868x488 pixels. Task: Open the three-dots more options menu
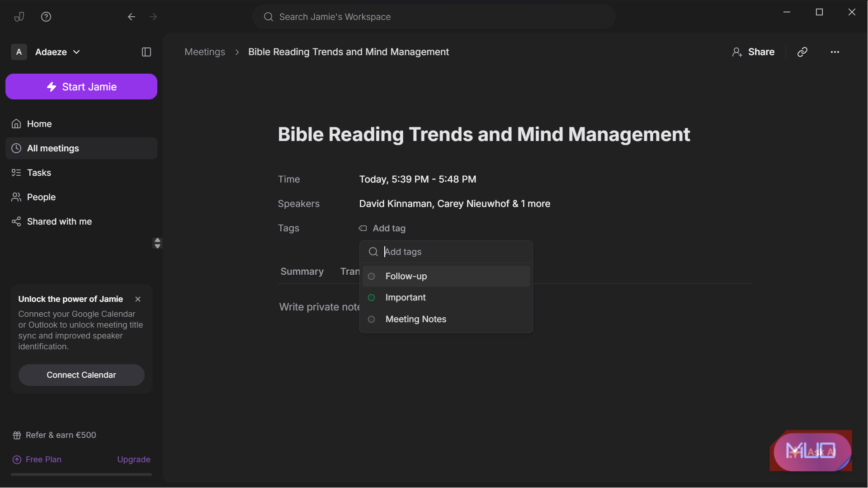[x=835, y=52]
